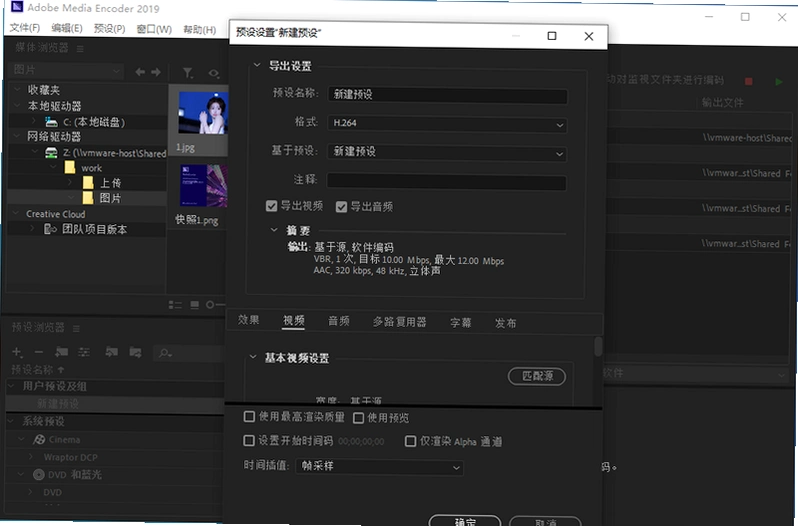The image size is (798, 526).
Task: Click the preset dialog vertical scrollbar
Action: (x=598, y=346)
